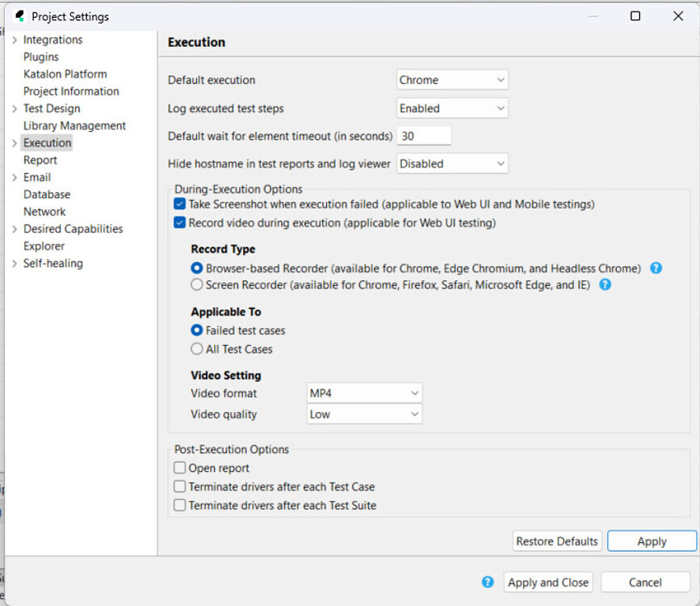This screenshot has width=700, height=606.
Task: Select Database in settings tree
Action: click(47, 195)
